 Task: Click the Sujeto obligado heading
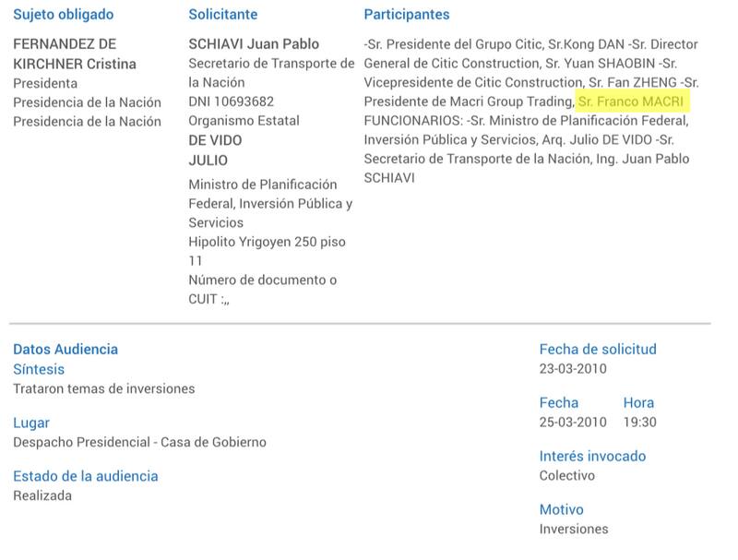coord(64,15)
